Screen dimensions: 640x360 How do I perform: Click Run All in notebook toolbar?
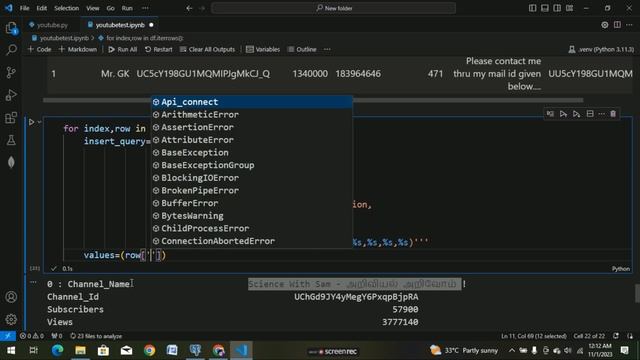click(122, 49)
